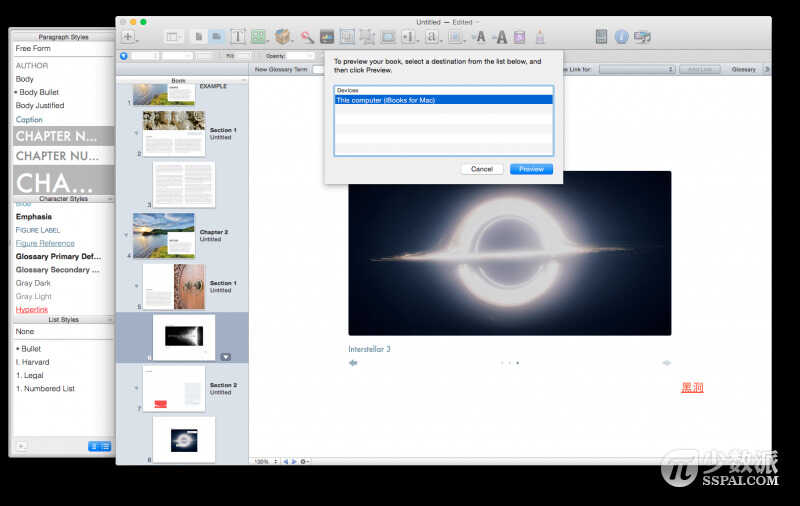800x506 pixels.
Task: Click the Widgets cube icon
Action: [x=283, y=37]
